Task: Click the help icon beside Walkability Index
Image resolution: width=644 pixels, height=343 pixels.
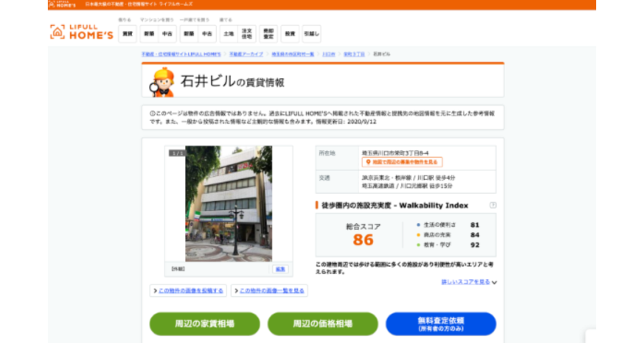Action: tap(493, 205)
